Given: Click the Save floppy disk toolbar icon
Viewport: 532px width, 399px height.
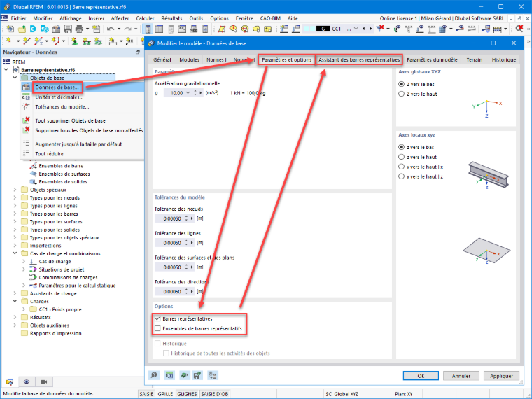Looking at the screenshot, I should (x=67, y=29).
